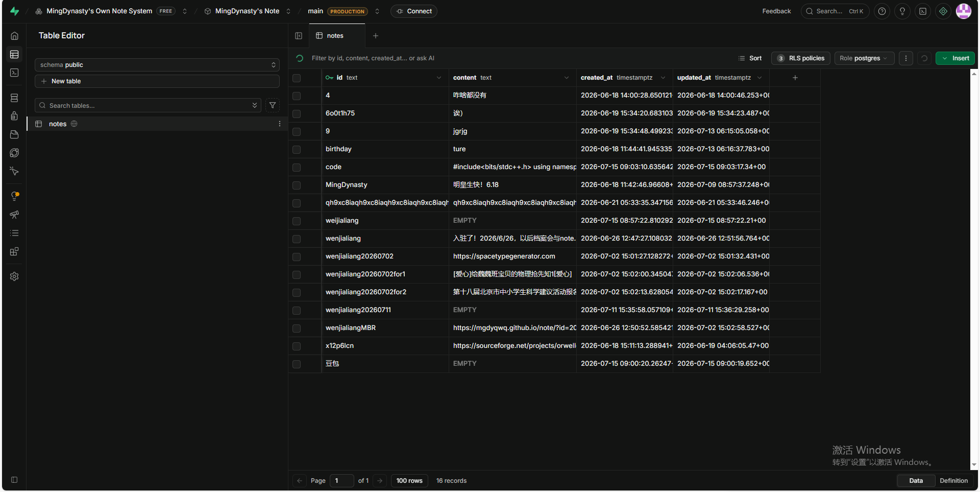Click the Insert button
This screenshot has height=492, width=980.
[x=955, y=58]
